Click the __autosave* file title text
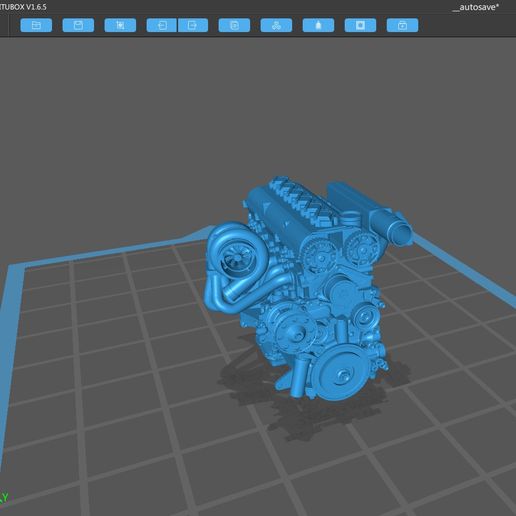This screenshot has height=516, width=516. (x=476, y=7)
